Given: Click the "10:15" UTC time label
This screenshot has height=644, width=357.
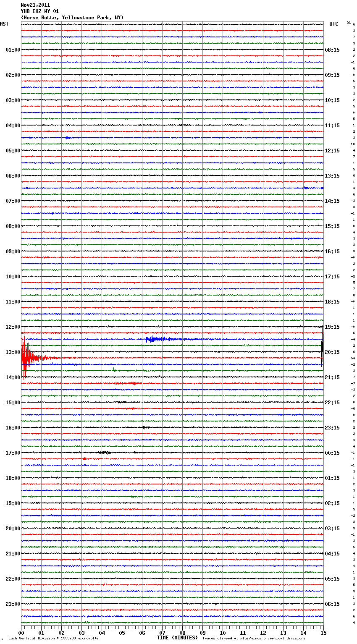Looking at the screenshot, I should click(x=332, y=100).
